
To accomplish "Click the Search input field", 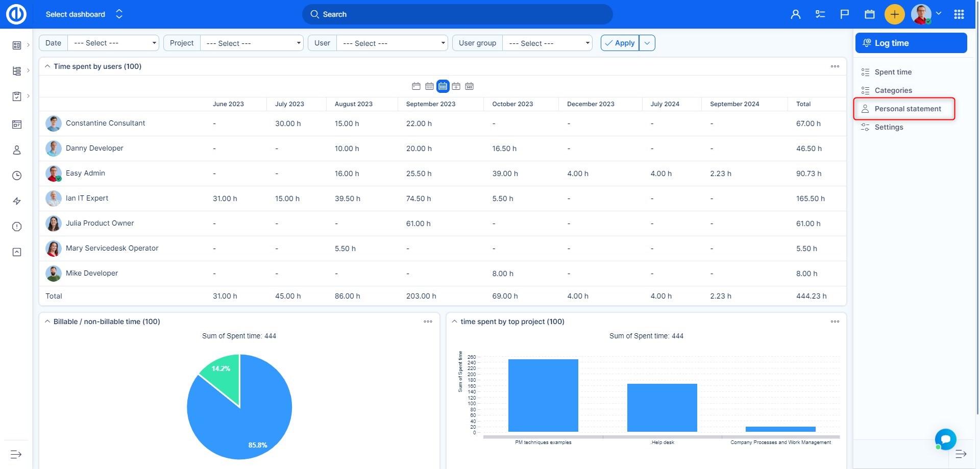I will click(457, 14).
